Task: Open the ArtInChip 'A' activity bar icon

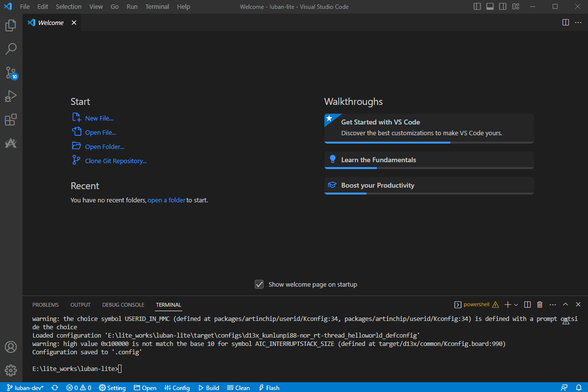Action: pos(11,144)
